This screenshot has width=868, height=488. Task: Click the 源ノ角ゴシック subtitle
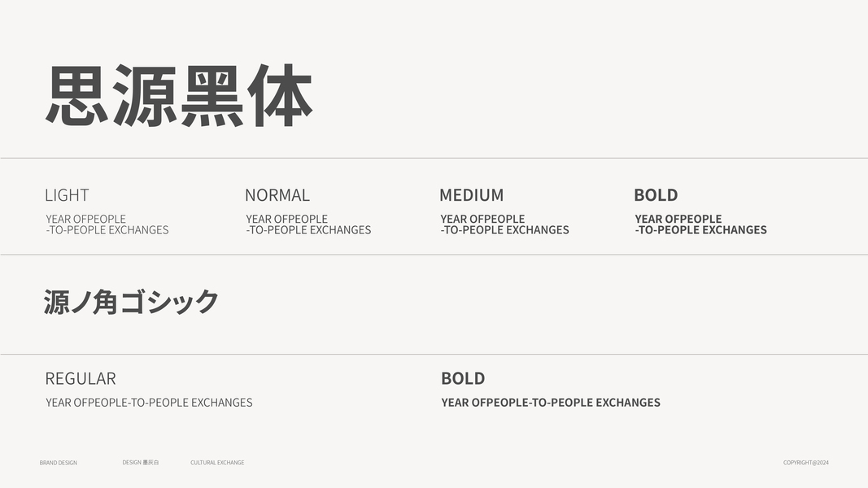pos(131,302)
